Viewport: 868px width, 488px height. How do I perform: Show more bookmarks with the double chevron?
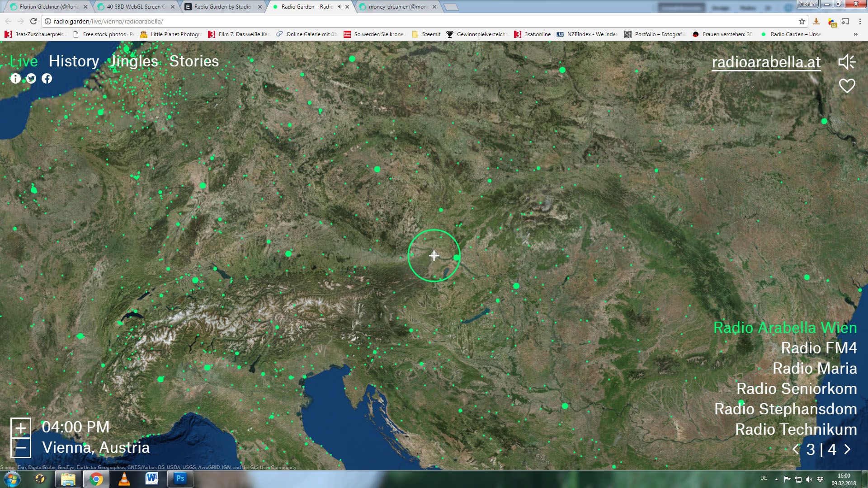[855, 34]
